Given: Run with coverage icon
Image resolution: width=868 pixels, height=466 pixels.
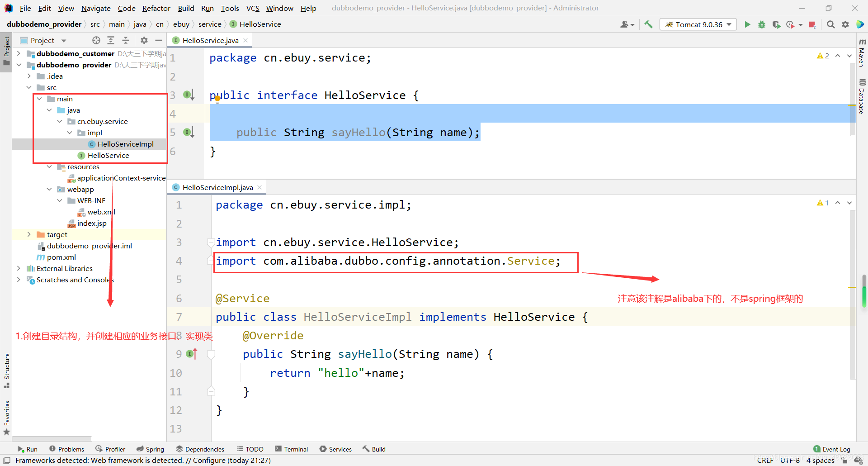Looking at the screenshot, I should click(776, 24).
